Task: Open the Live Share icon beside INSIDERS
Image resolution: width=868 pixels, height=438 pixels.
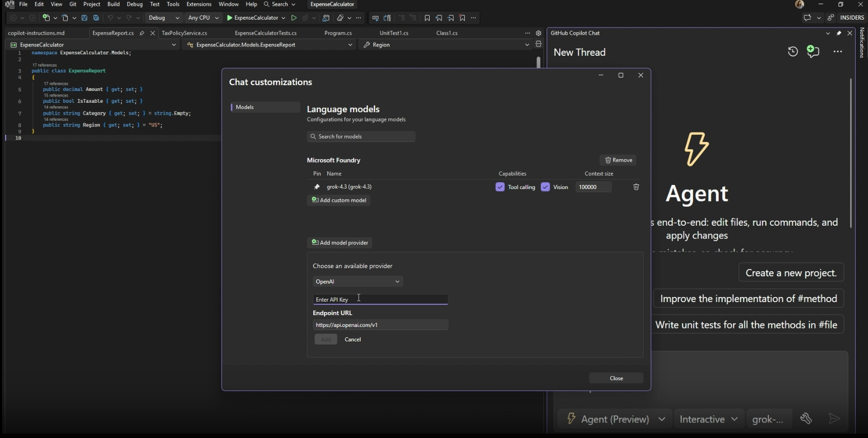Action: [x=831, y=18]
